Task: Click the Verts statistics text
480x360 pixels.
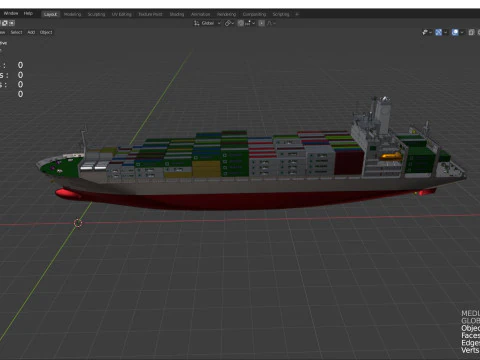Action: pos(470,350)
